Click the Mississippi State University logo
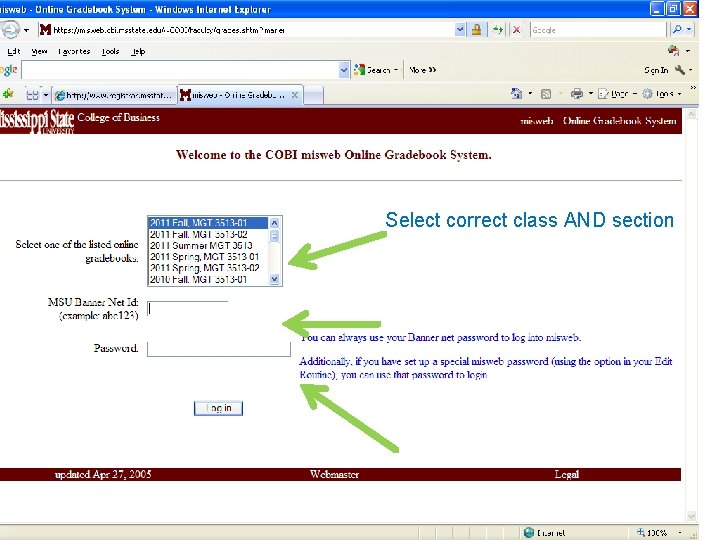Image resolution: width=720 pixels, height=540 pixels. point(37,121)
